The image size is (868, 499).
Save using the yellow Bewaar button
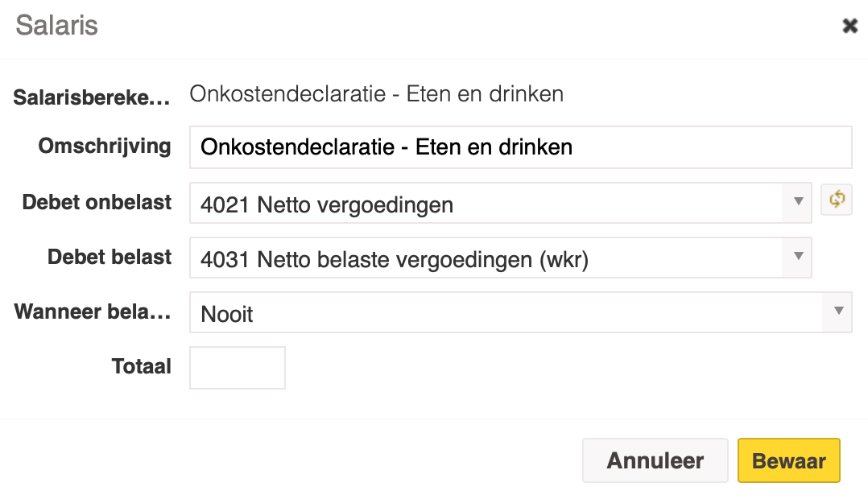click(789, 460)
